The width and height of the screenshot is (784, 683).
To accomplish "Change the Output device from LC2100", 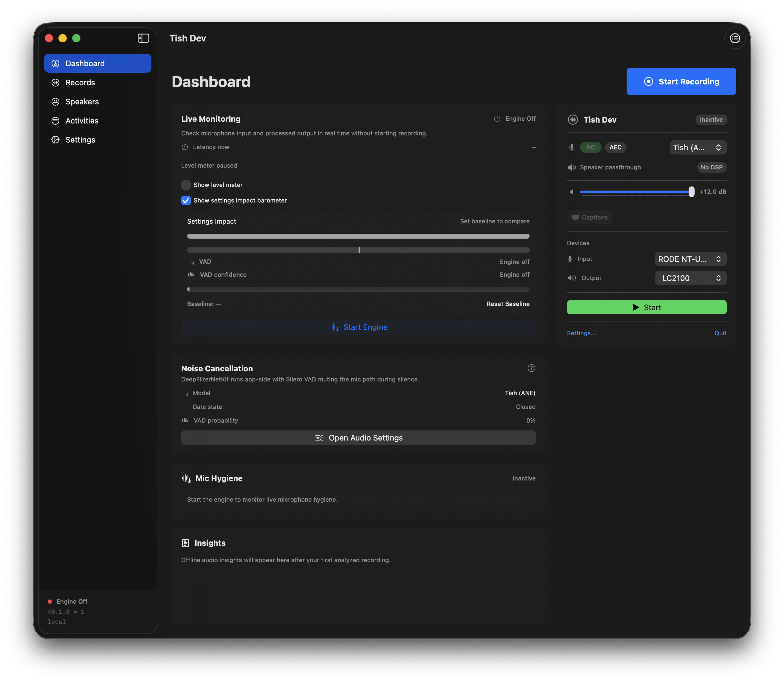I will [x=690, y=278].
